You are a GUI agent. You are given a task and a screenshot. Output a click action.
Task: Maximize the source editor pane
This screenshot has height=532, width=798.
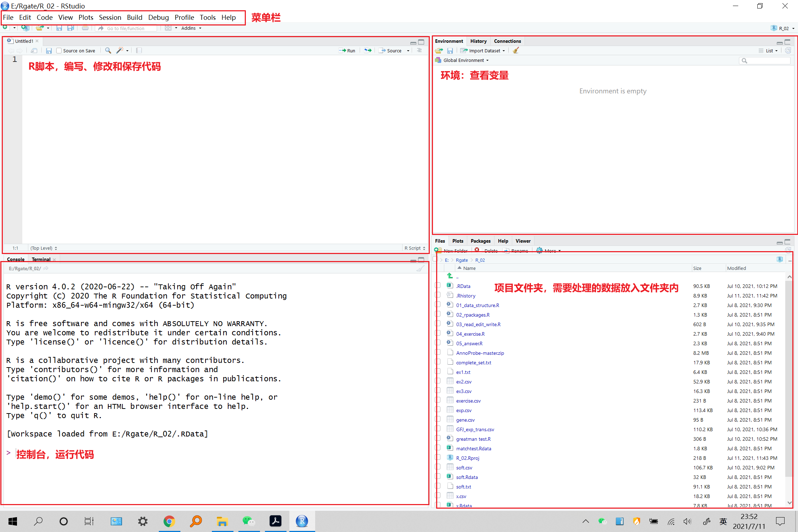(x=421, y=42)
